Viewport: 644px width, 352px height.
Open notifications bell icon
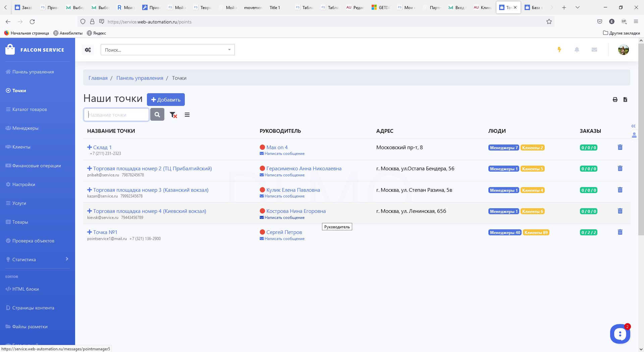click(x=577, y=50)
